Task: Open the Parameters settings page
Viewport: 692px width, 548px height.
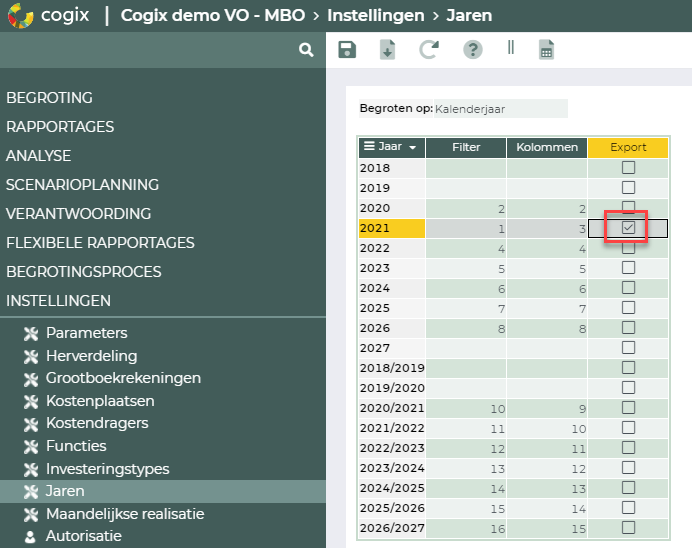Action: (86, 333)
